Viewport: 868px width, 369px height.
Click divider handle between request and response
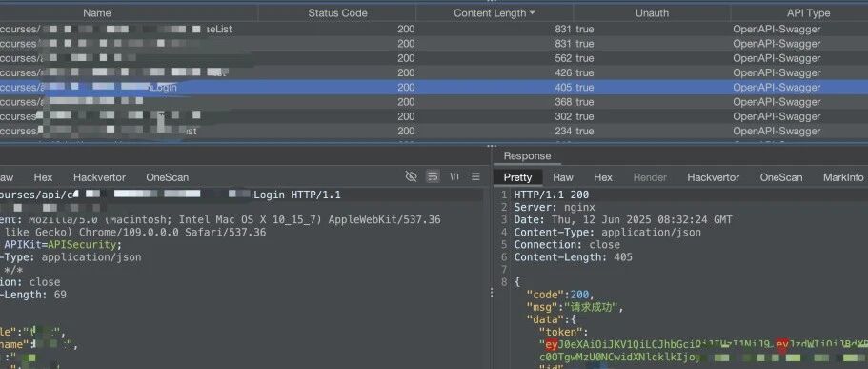click(491, 294)
